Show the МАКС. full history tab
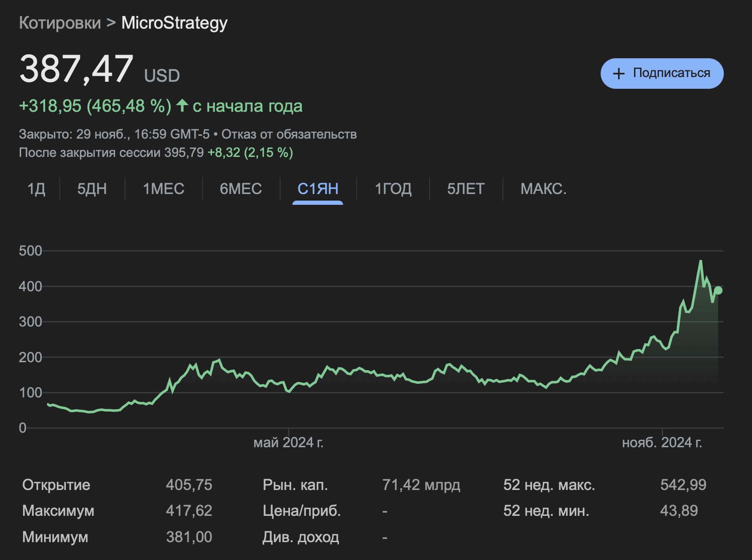The image size is (752, 560). point(543,189)
